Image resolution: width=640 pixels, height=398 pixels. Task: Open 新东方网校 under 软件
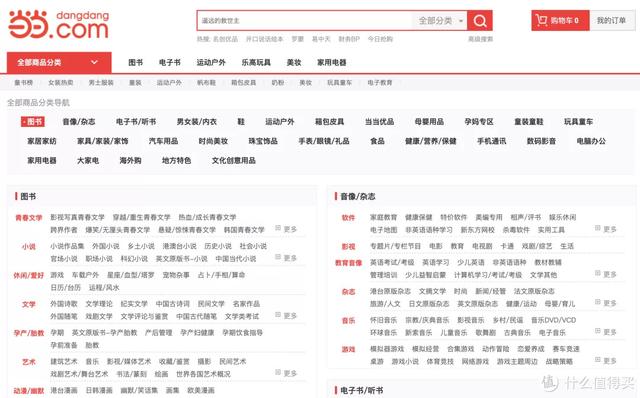(x=478, y=230)
